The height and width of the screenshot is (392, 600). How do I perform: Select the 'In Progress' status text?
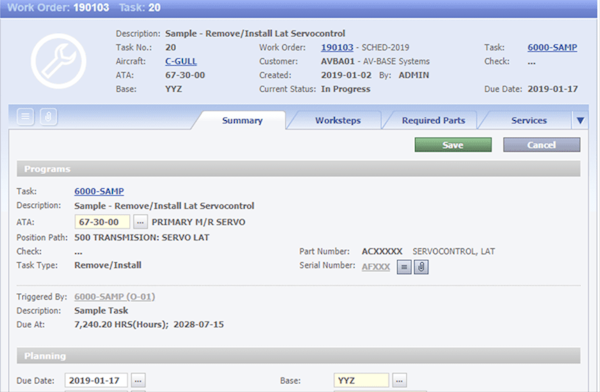coord(346,89)
